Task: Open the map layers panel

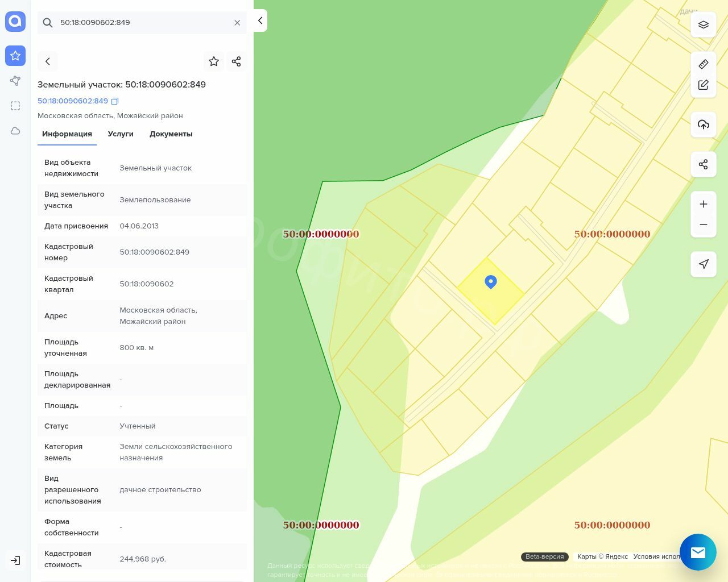Action: [703, 25]
